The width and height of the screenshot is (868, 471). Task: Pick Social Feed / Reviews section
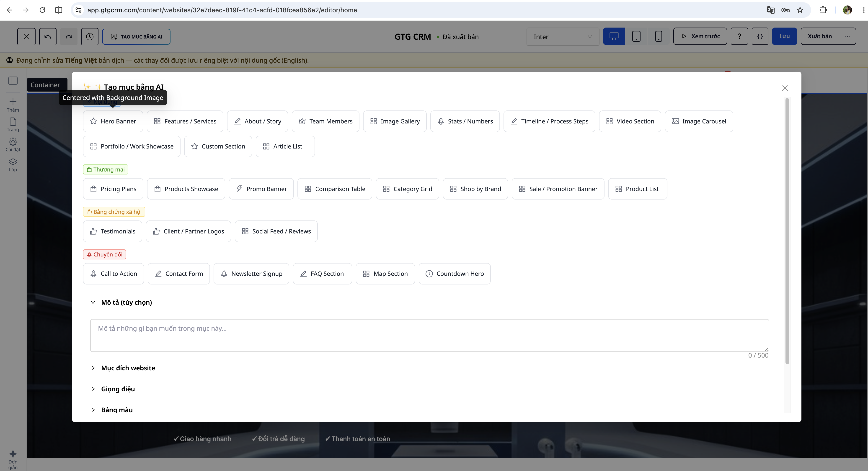pyautogui.click(x=276, y=231)
